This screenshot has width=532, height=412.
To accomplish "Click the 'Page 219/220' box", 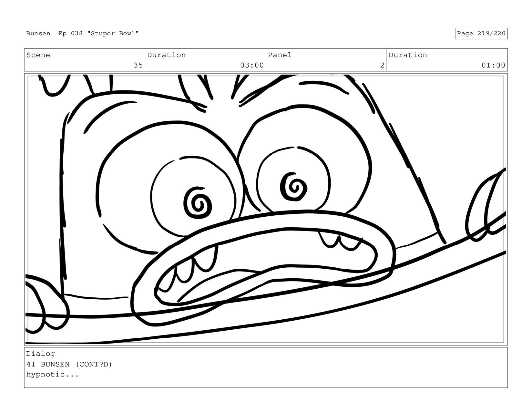I will [x=481, y=34].
